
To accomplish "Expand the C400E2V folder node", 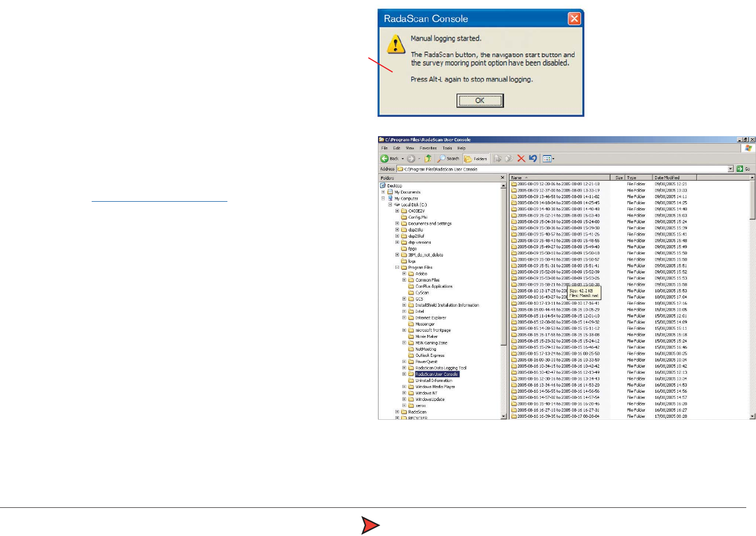I will [x=397, y=211].
